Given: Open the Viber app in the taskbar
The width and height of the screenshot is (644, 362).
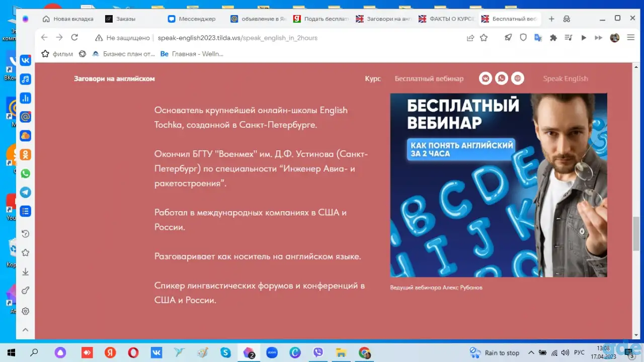Looking at the screenshot, I should click(318, 352).
